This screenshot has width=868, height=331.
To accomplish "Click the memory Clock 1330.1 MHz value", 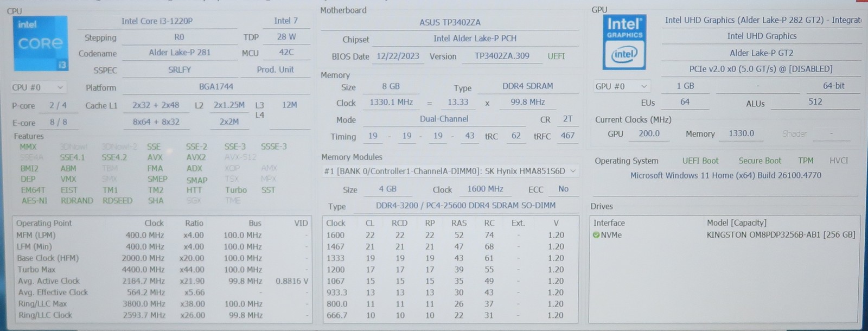I will (391, 102).
